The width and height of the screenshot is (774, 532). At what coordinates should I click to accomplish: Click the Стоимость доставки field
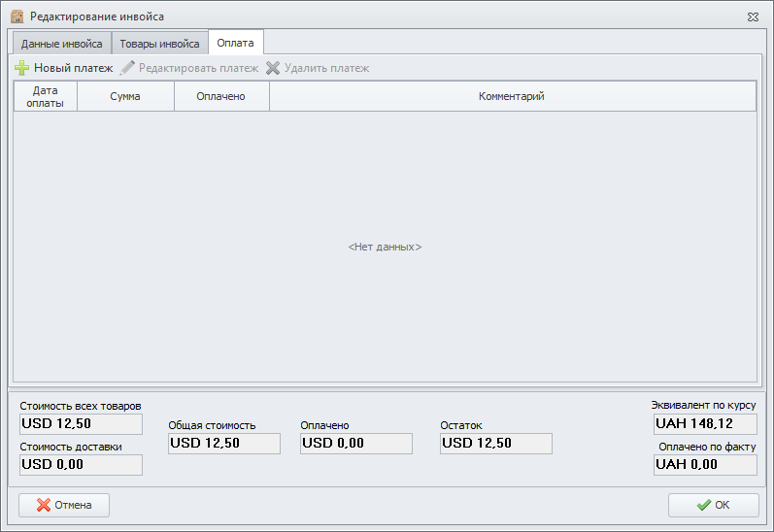pos(81,465)
